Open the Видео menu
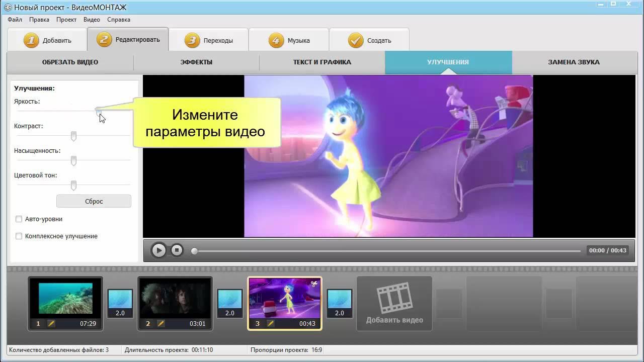Viewport: 644px width, 362px height. point(92,20)
